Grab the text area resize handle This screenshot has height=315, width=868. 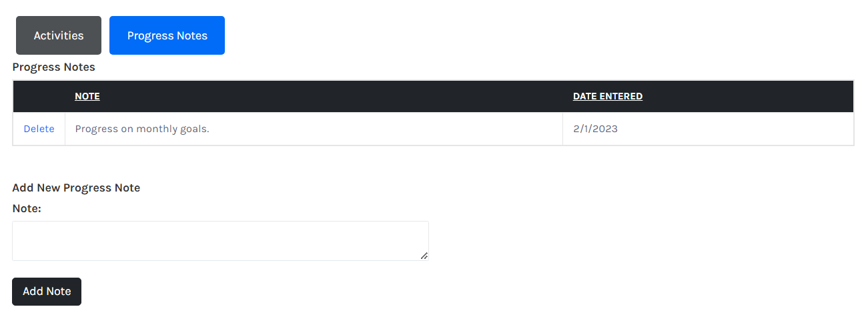(x=424, y=256)
